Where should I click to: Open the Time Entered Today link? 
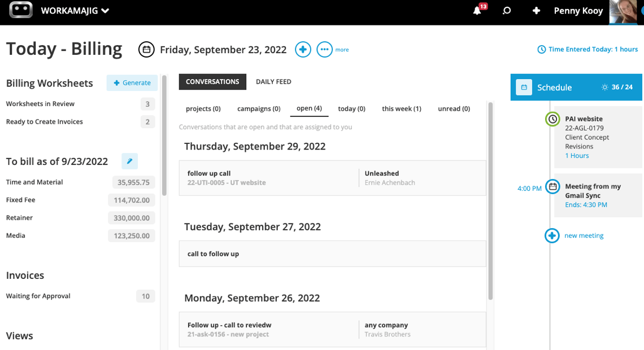588,49
